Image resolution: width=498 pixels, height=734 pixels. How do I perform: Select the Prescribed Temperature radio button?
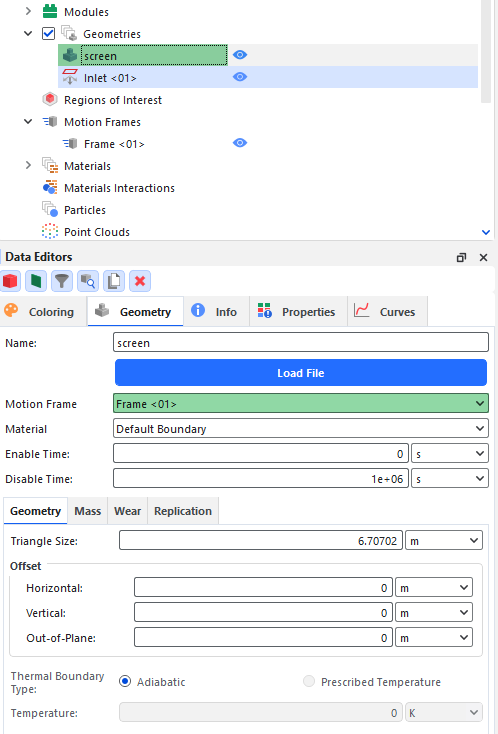(x=309, y=682)
